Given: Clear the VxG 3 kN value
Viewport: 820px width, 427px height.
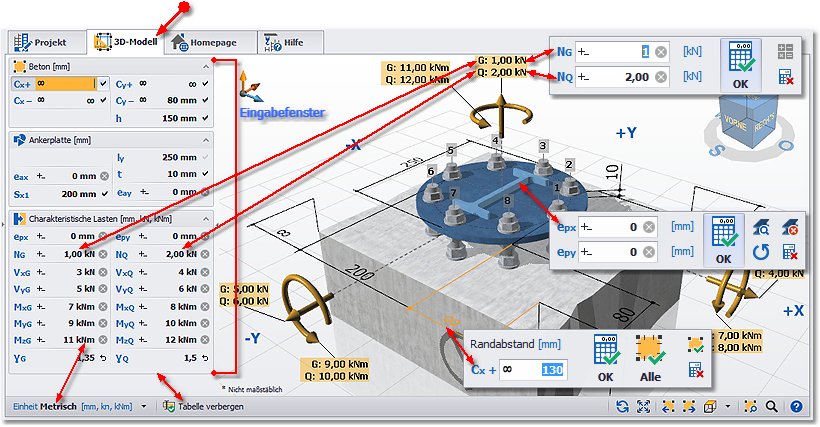Looking at the screenshot, I should point(103,272).
